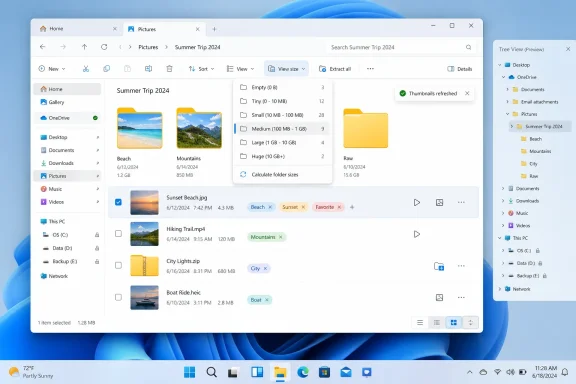This screenshot has height=384, width=576.
Task: Open more options for City Lights.zip
Action: pyautogui.click(x=461, y=266)
